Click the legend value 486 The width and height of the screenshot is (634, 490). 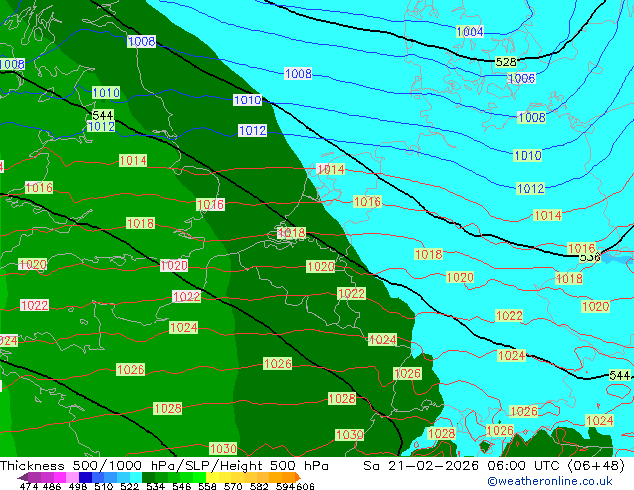pyautogui.click(x=52, y=486)
